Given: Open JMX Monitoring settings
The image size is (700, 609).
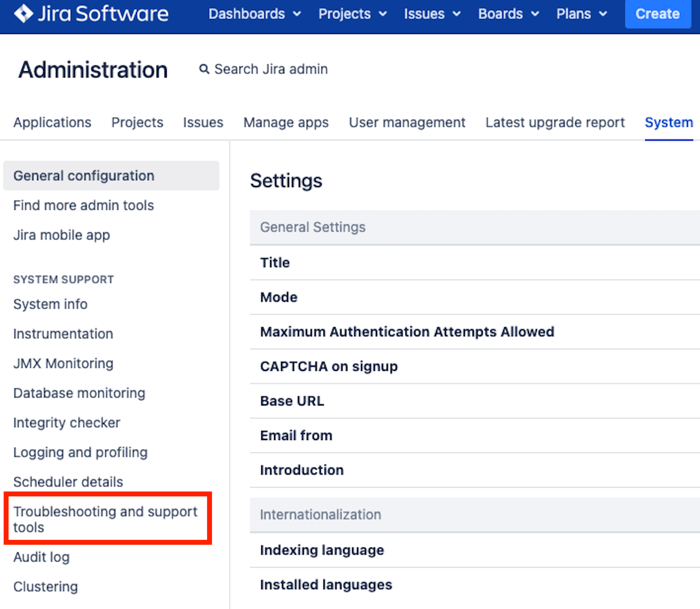Looking at the screenshot, I should click(63, 363).
